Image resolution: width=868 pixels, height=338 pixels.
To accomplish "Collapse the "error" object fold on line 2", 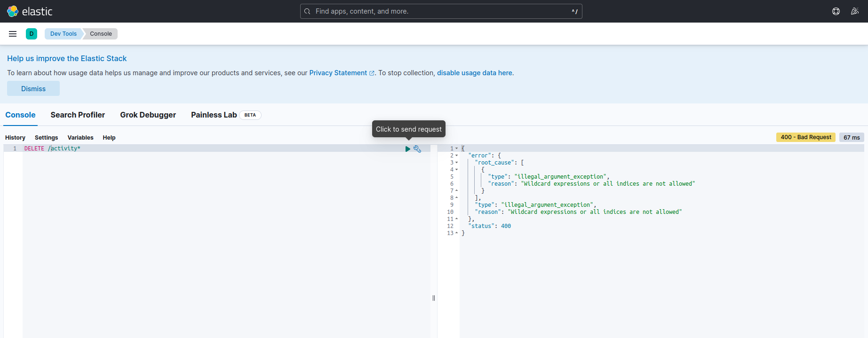I will [456, 156].
